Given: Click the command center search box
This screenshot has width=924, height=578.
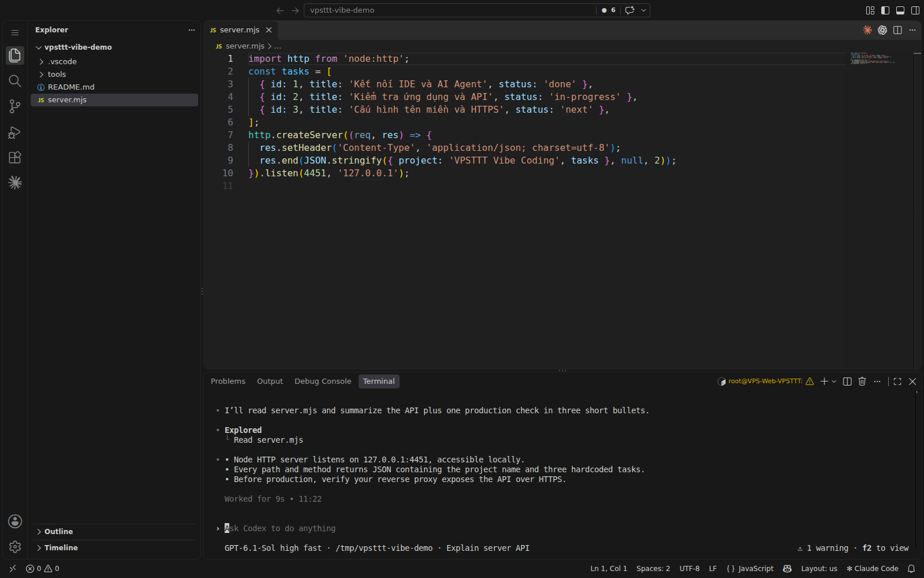Looking at the screenshot, I should tap(450, 10).
